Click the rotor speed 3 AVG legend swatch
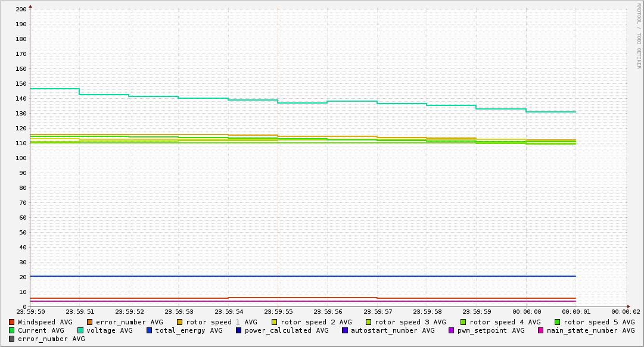Screen dimensions: 644x347 tap(369, 322)
